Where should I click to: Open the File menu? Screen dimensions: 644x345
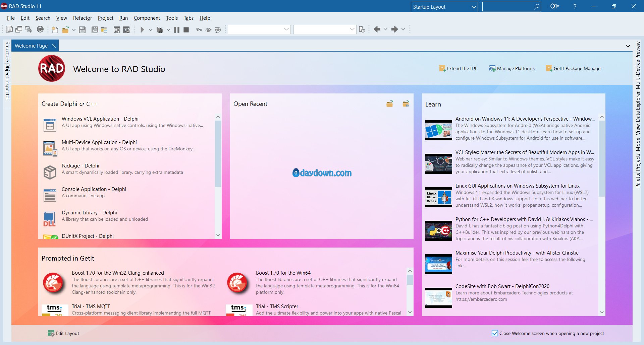pyautogui.click(x=11, y=18)
